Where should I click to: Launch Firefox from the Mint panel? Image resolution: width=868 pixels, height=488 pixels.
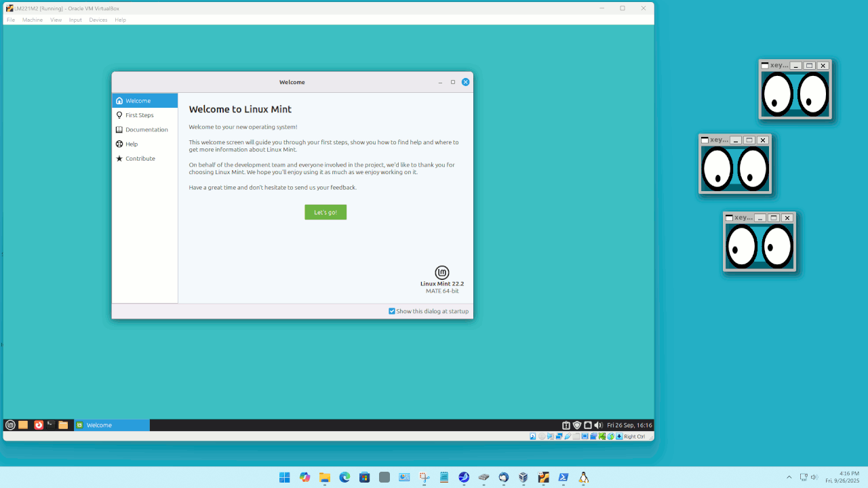pos(39,425)
